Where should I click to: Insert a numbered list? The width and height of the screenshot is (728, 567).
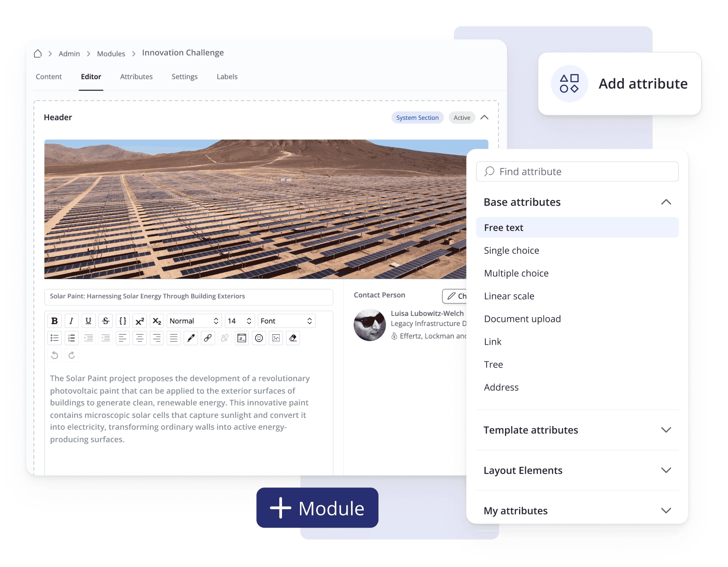coord(71,338)
